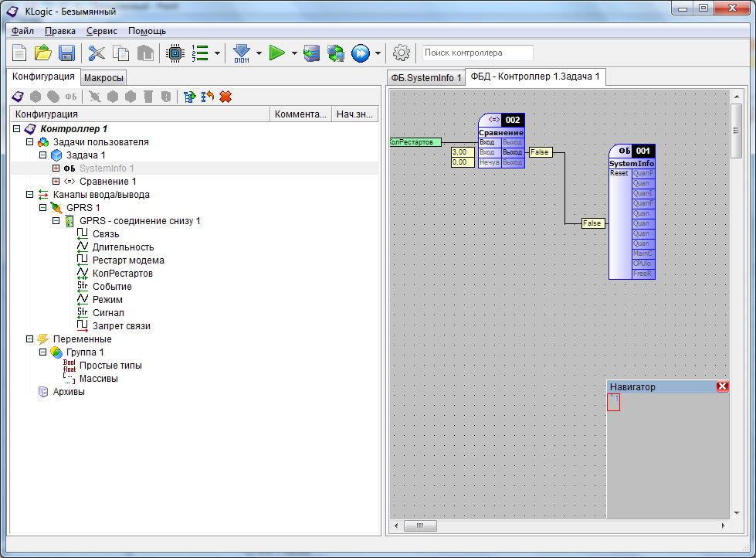Screen dimensions: 756x558
Task: Click the scissors cut icon
Action: point(97,53)
